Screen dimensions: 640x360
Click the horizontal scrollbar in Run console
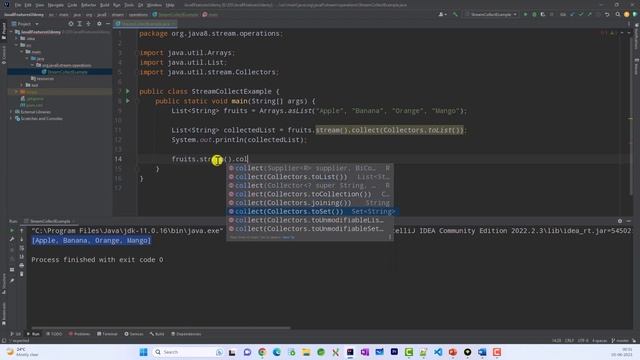pyautogui.click(x=161, y=327)
